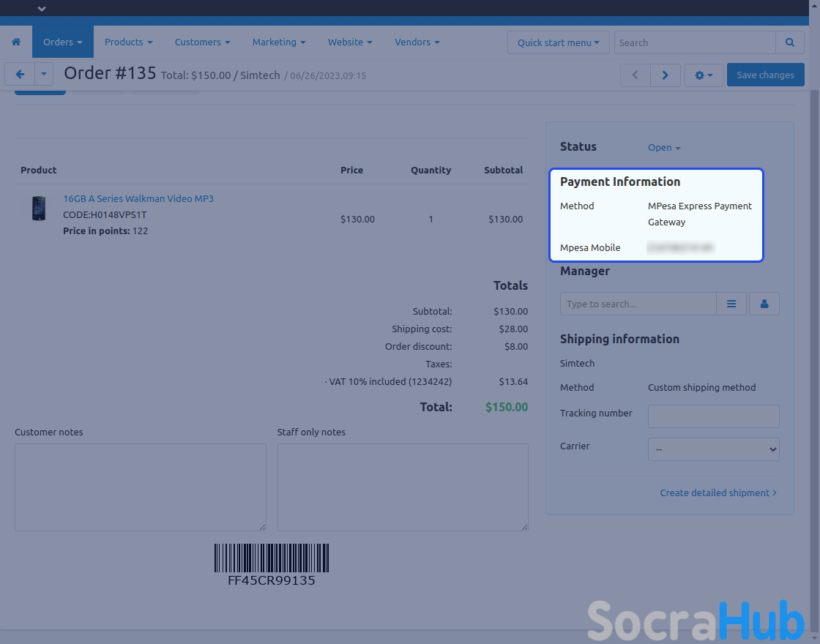Click the manager list icon button

coord(731,304)
